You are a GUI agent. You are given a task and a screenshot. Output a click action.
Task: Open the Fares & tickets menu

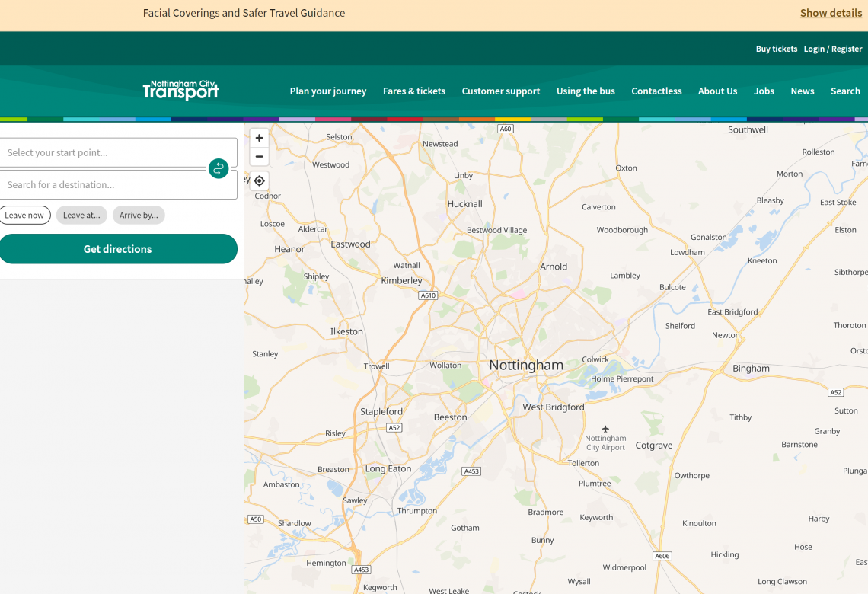413,91
